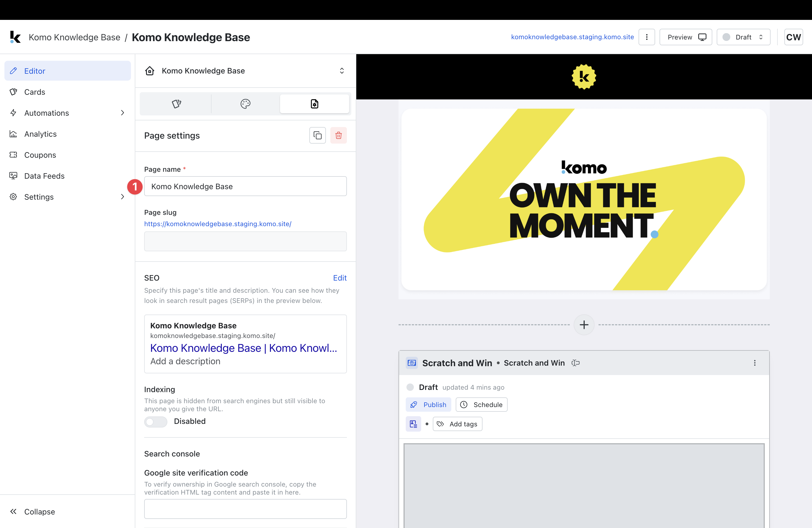Viewport: 812px width, 528px height.
Task: Toggle the Indexing Disabled switch
Action: (155, 422)
